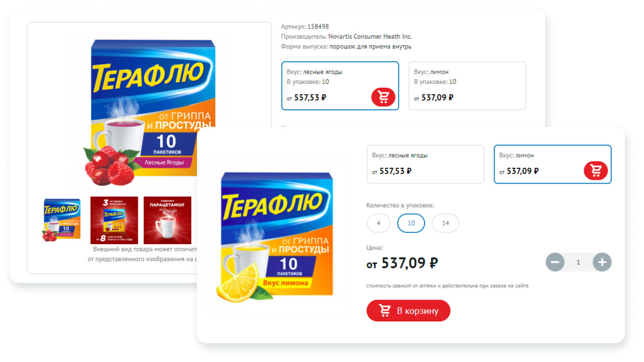
Task: Click the red cart icon next to 537,09 ₽ lemon
Action: 596,170
